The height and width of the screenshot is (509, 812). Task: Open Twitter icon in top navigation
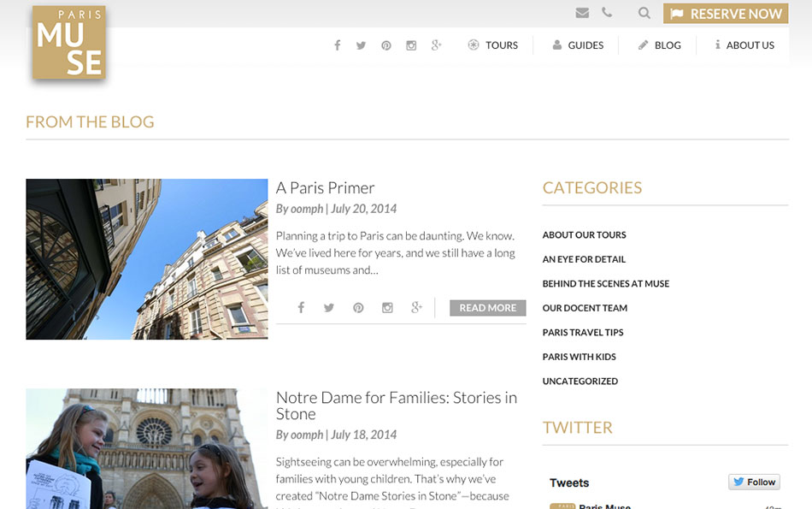362,45
